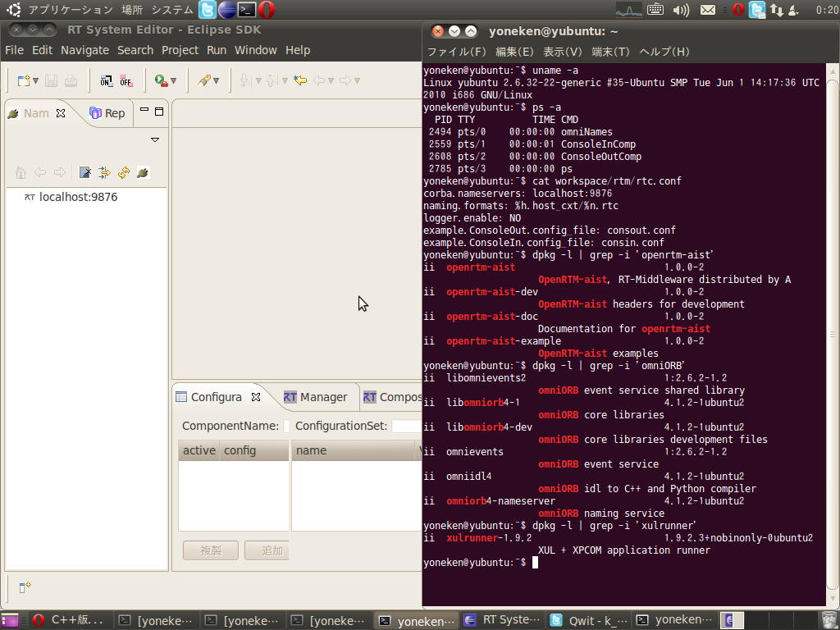Open the Next Annotation dropdown arrow

[258, 81]
